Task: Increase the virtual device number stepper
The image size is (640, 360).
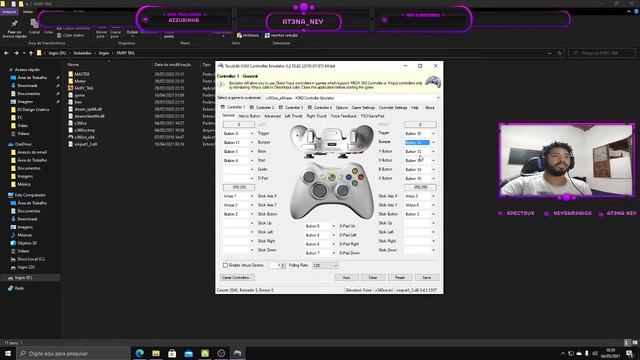Action: point(284,264)
